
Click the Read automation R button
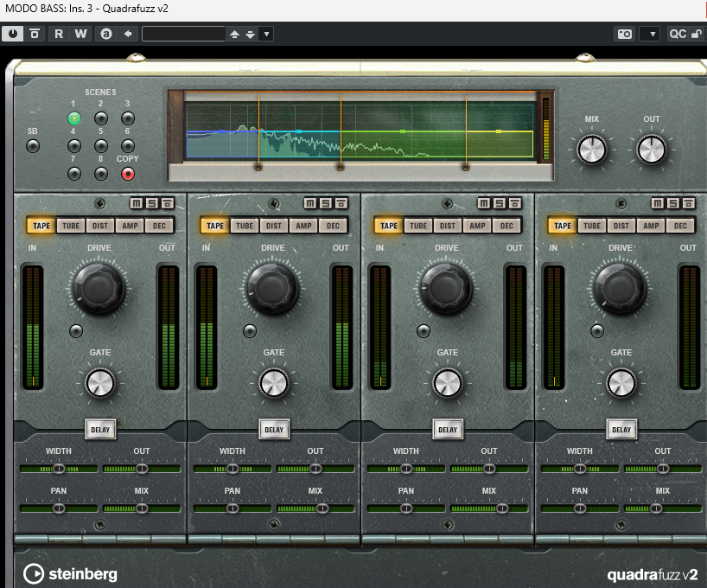tap(59, 34)
